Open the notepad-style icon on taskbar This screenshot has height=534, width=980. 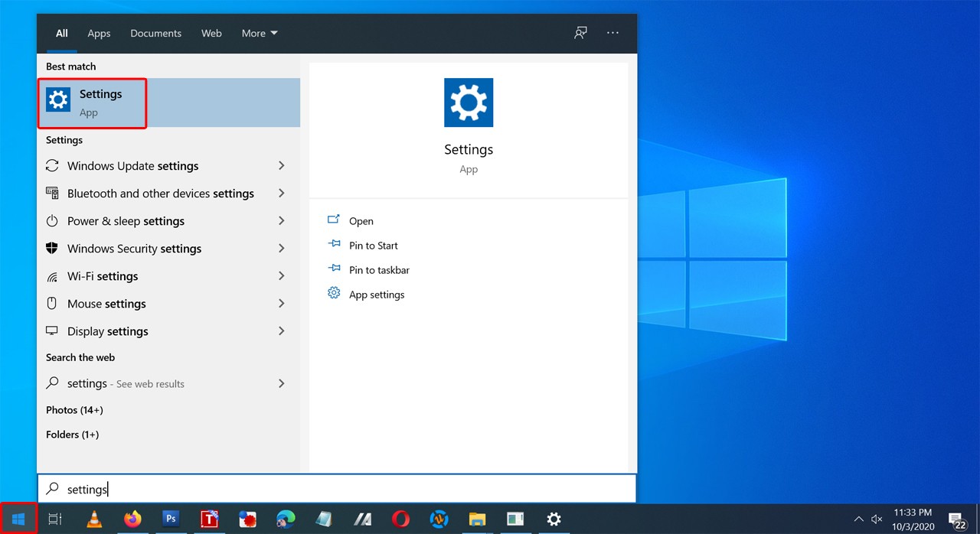click(x=324, y=519)
